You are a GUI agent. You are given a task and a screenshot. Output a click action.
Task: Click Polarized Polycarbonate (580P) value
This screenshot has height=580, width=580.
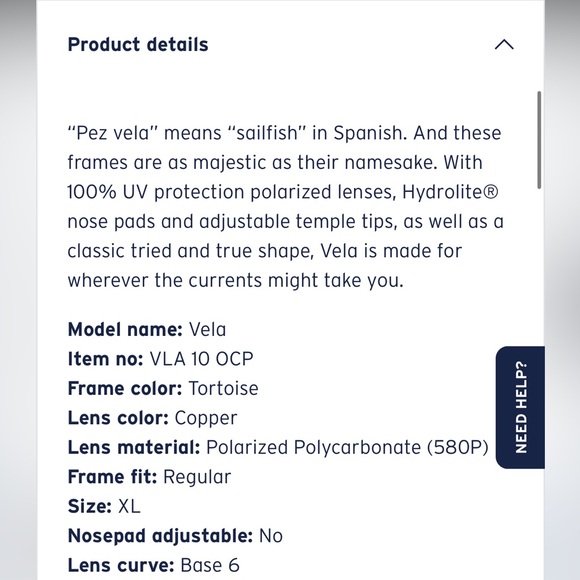pyautogui.click(x=347, y=448)
